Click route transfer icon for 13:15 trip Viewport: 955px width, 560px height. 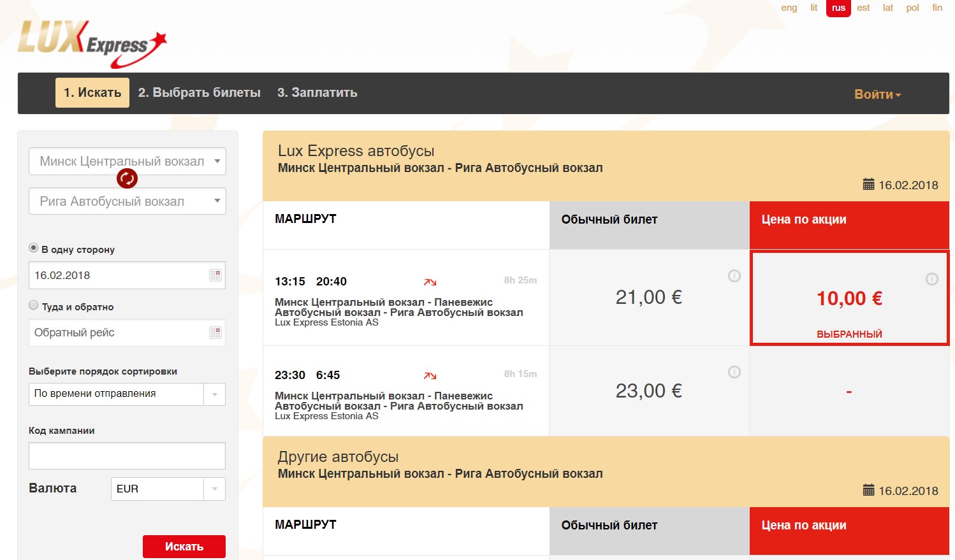pos(430,282)
